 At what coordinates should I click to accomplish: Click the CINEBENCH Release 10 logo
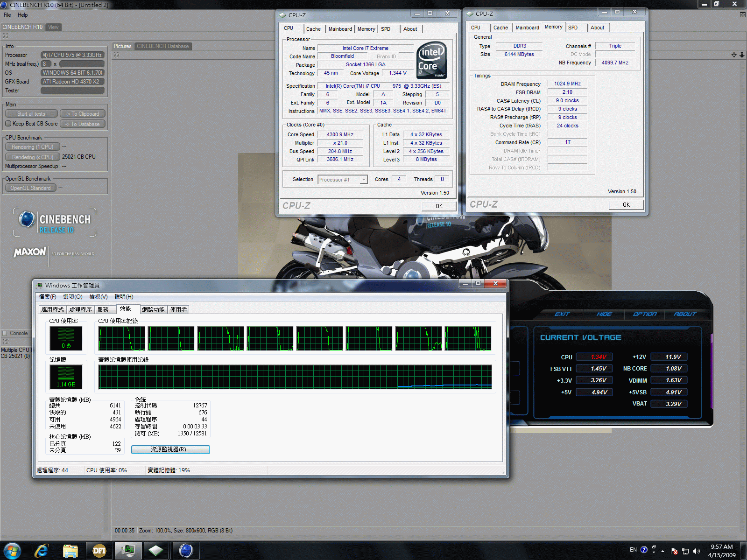click(x=55, y=223)
